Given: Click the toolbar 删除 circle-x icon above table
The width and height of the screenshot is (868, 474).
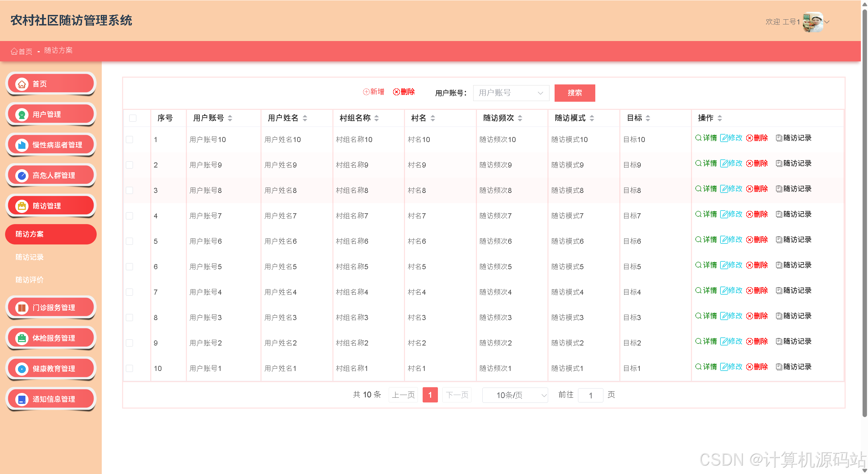Looking at the screenshot, I should [396, 92].
